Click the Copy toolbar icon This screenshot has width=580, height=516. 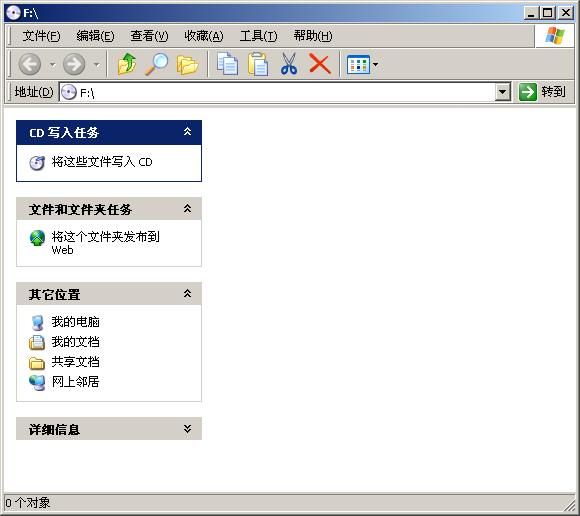227,64
